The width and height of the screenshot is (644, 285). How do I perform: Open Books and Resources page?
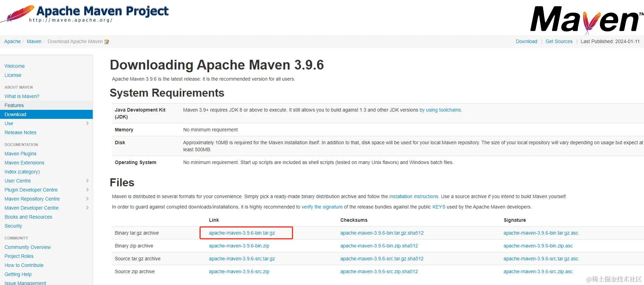pos(28,217)
